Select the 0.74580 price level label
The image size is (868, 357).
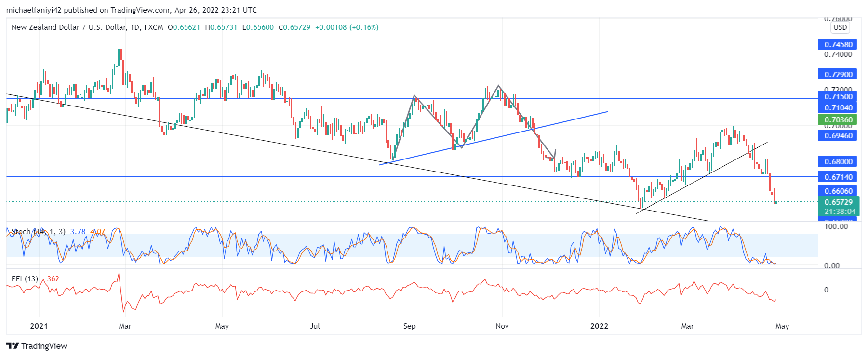[x=838, y=44]
